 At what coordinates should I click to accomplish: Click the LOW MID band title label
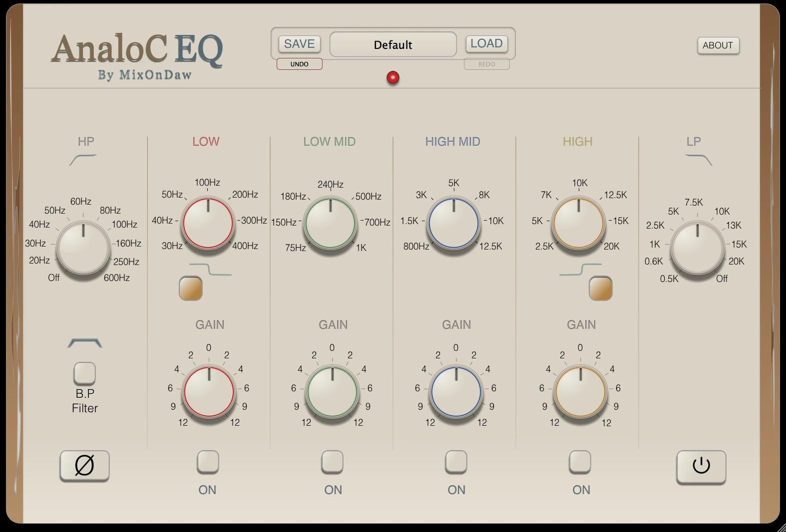point(330,141)
